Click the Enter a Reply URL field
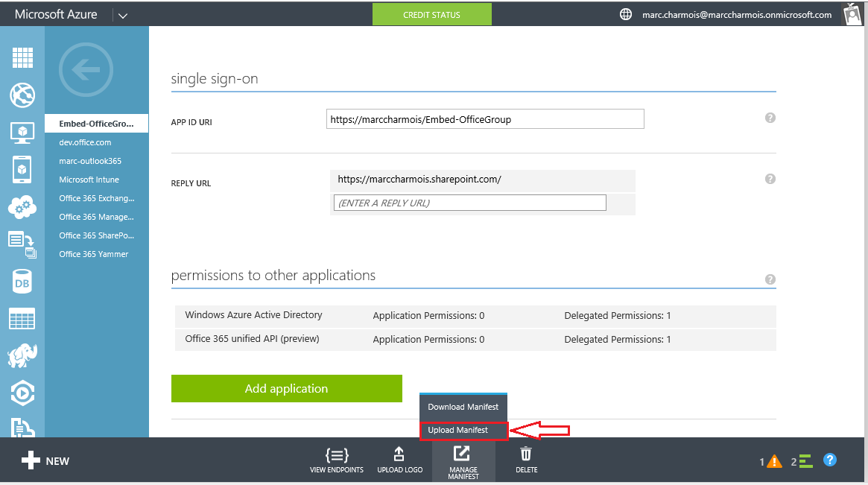The image size is (868, 485). tap(470, 203)
